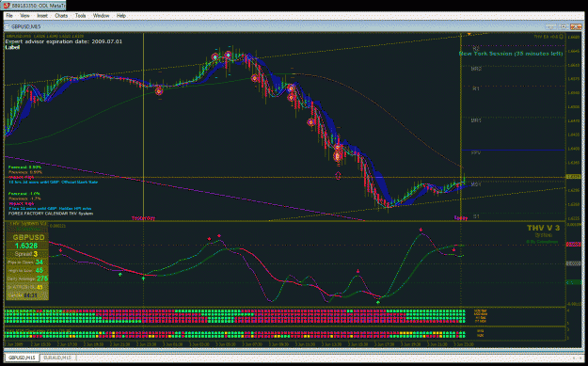Restore down the GBPUSD,M15 chart window
588x366 pixels.
tap(564, 26)
